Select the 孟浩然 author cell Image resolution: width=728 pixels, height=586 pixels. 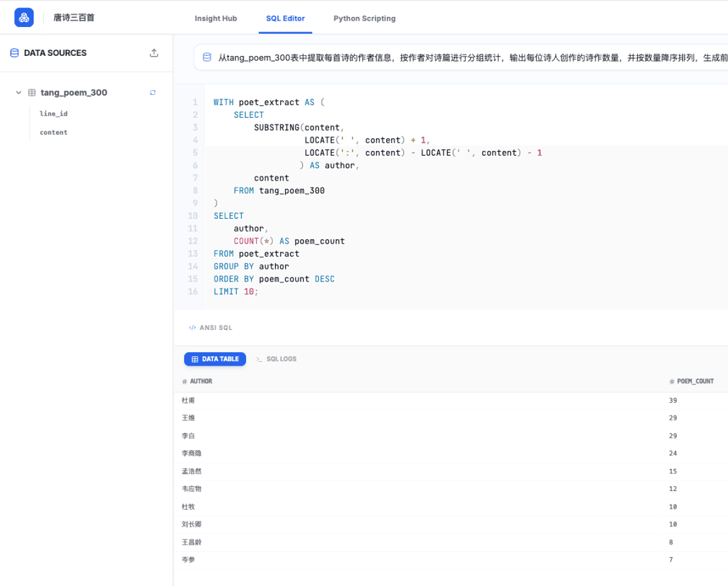(x=191, y=471)
